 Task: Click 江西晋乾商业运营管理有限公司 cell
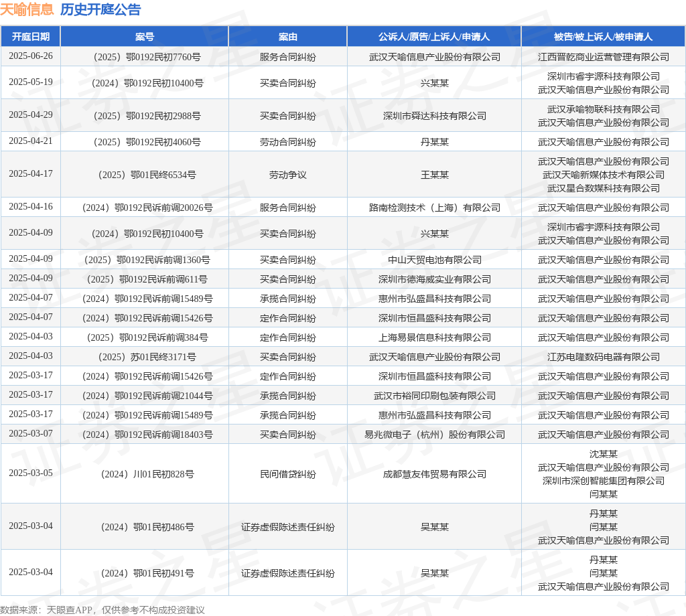tap(604, 57)
